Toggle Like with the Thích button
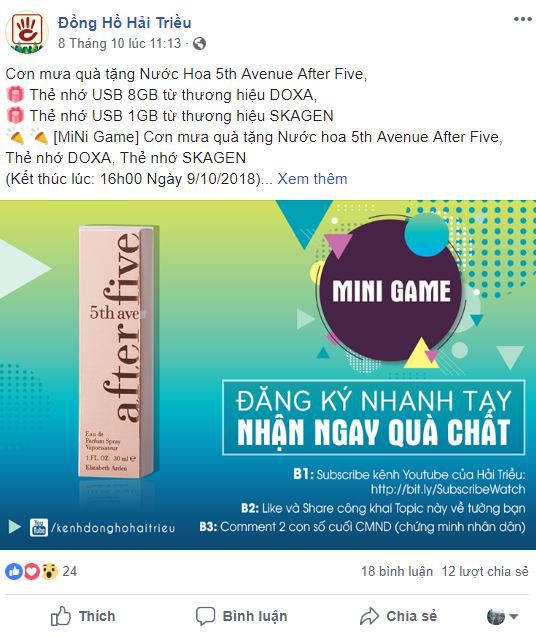536x638 pixels. tap(83, 616)
